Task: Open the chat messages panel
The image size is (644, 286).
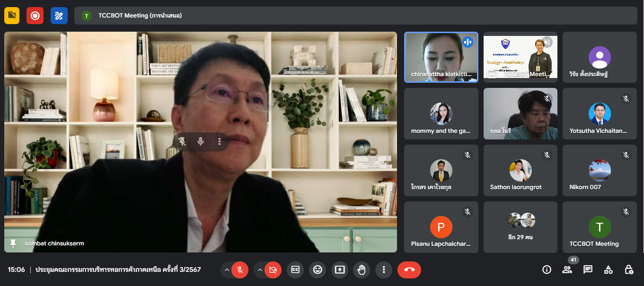Action: pos(588,270)
